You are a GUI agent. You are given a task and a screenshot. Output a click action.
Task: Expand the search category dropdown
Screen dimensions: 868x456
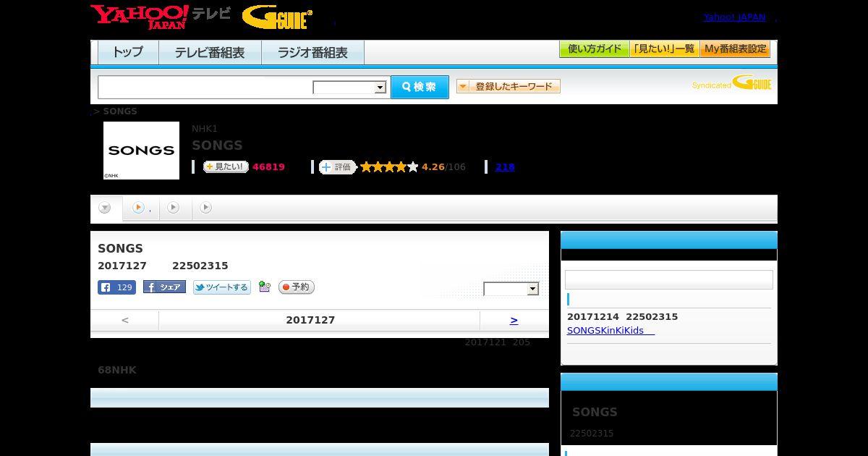click(x=349, y=88)
